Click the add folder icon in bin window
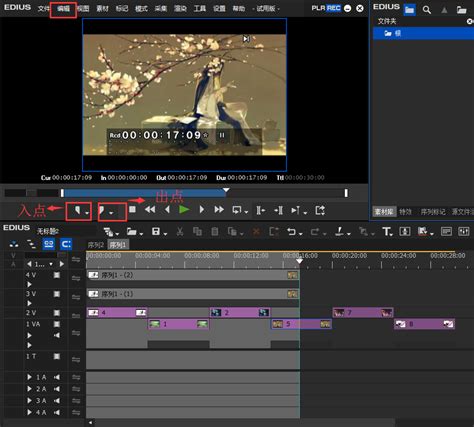The height and width of the screenshot is (427, 474). click(461, 10)
